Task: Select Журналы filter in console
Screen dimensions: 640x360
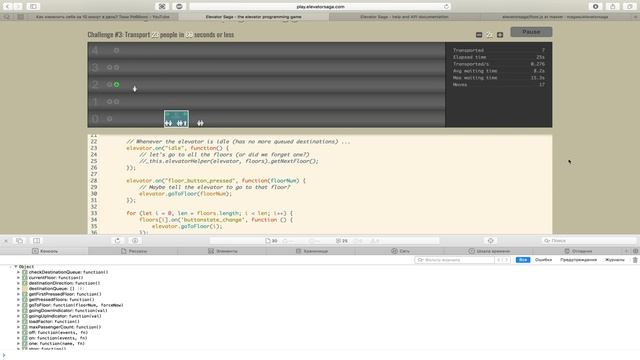Action: (614, 260)
